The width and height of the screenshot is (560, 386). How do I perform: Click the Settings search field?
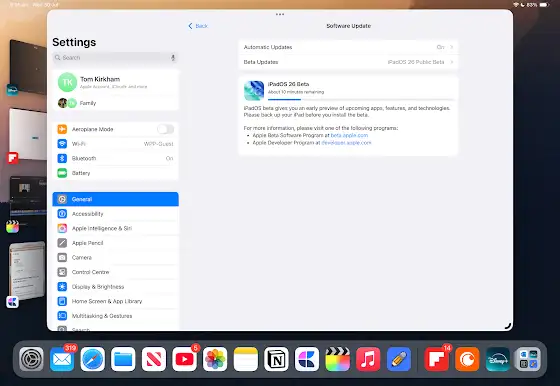(115, 57)
